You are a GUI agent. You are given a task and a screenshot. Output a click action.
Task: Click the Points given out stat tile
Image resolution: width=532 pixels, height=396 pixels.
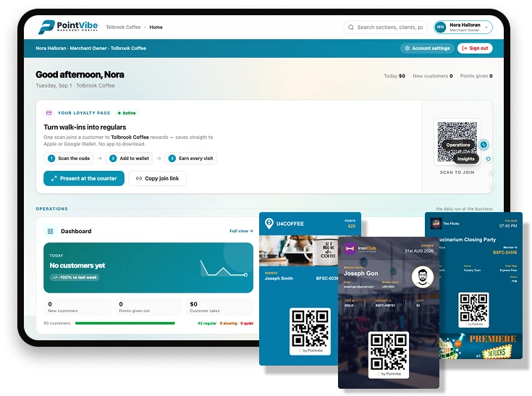click(148, 307)
